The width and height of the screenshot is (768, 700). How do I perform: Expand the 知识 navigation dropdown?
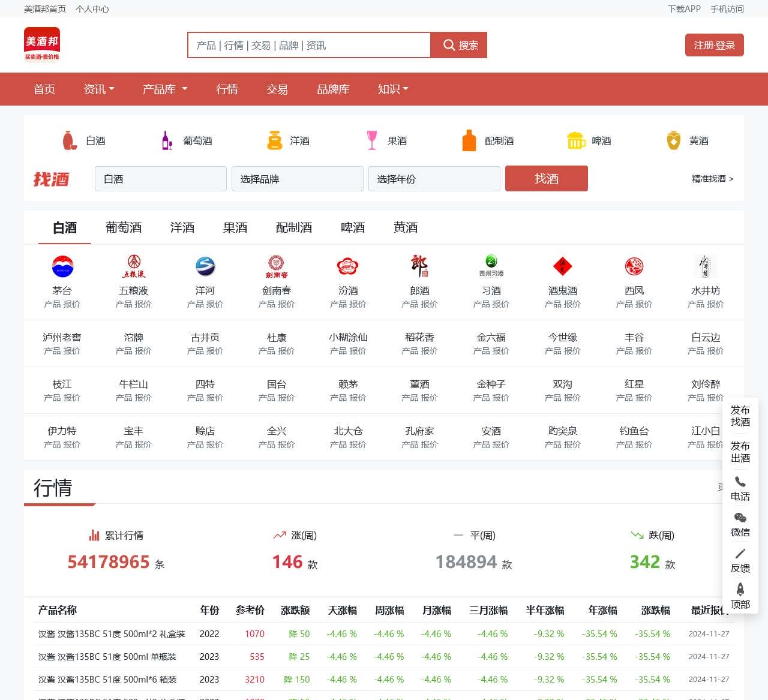pyautogui.click(x=393, y=89)
